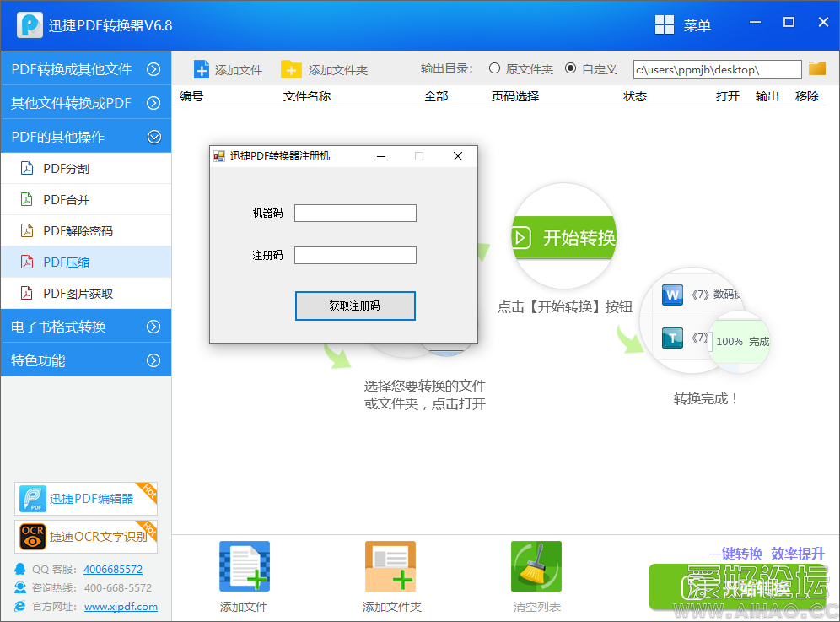840x622 pixels.
Task: Click the 注册机 dialog title icon
Action: coord(219,156)
